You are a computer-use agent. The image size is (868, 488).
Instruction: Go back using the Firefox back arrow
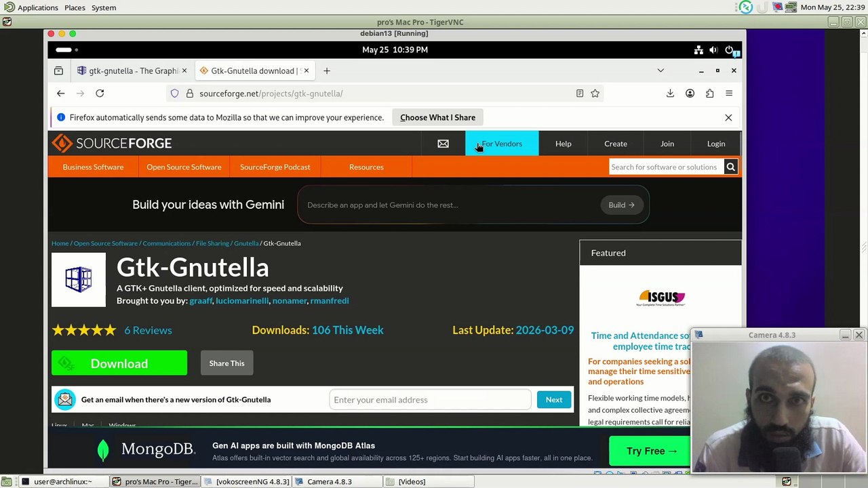point(60,94)
